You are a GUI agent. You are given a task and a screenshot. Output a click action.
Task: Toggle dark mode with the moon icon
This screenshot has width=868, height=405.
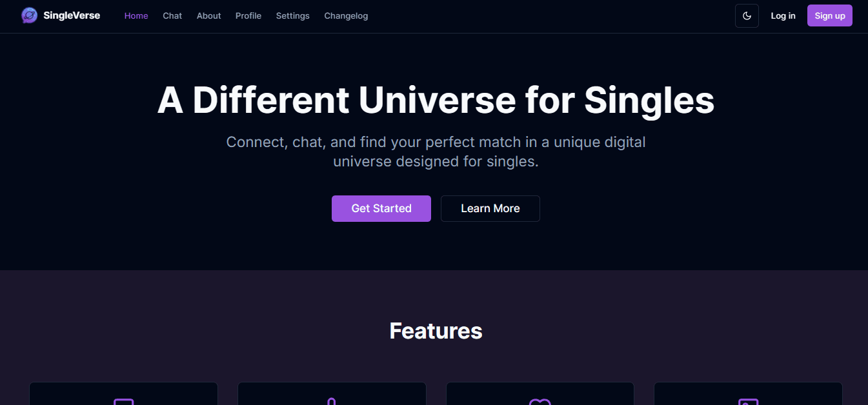[747, 15]
